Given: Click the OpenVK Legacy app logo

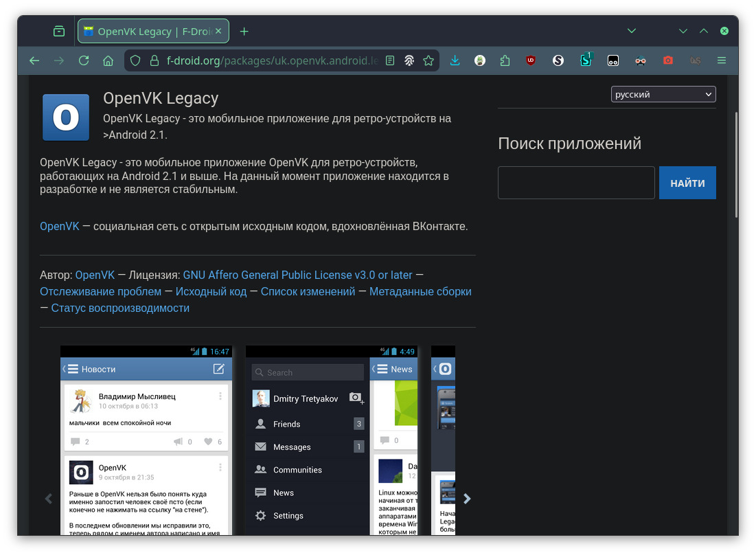Looking at the screenshot, I should coord(66,117).
